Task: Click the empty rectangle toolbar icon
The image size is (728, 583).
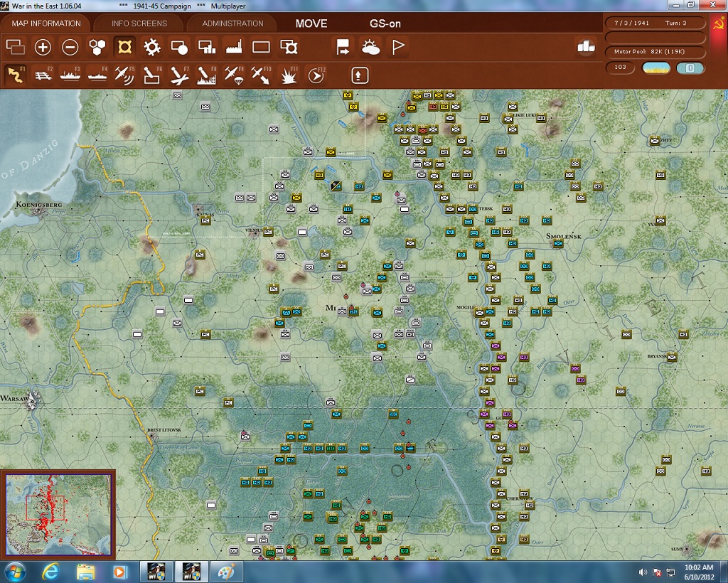Action: coord(261,47)
